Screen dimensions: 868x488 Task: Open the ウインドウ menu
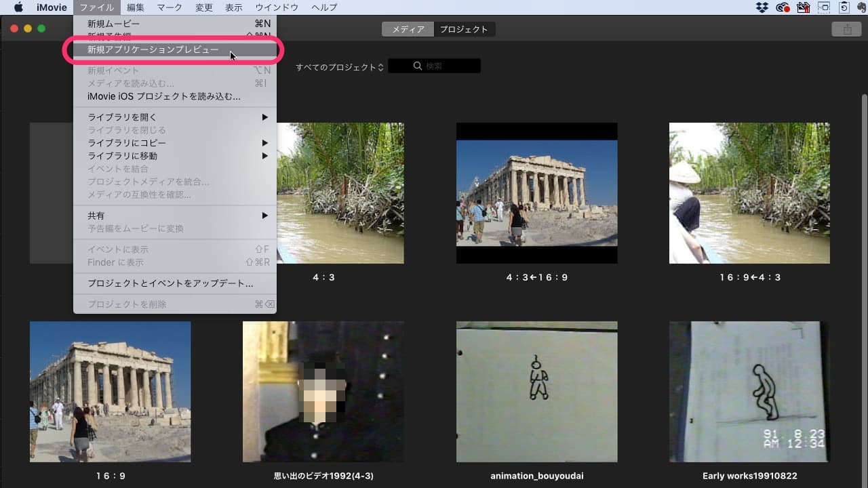click(x=277, y=7)
